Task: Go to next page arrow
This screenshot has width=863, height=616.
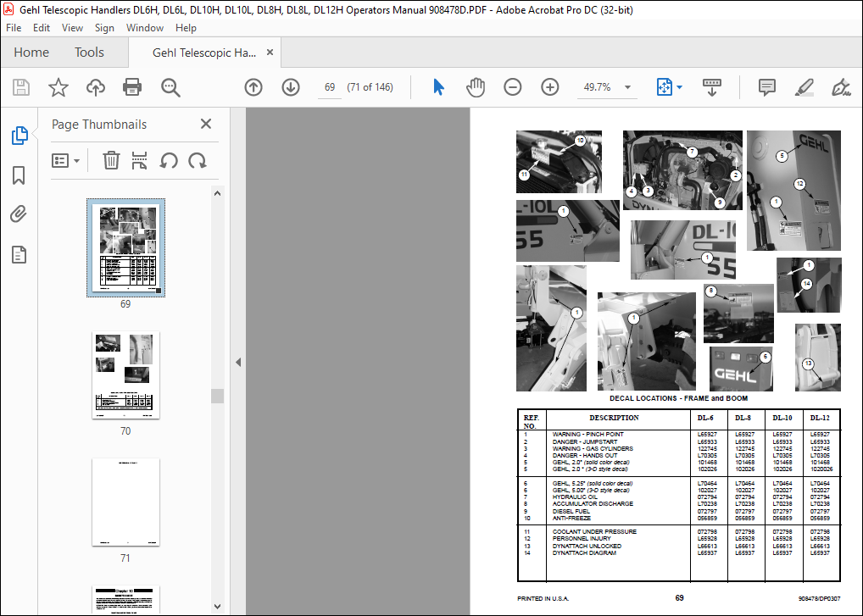Action: coord(291,87)
